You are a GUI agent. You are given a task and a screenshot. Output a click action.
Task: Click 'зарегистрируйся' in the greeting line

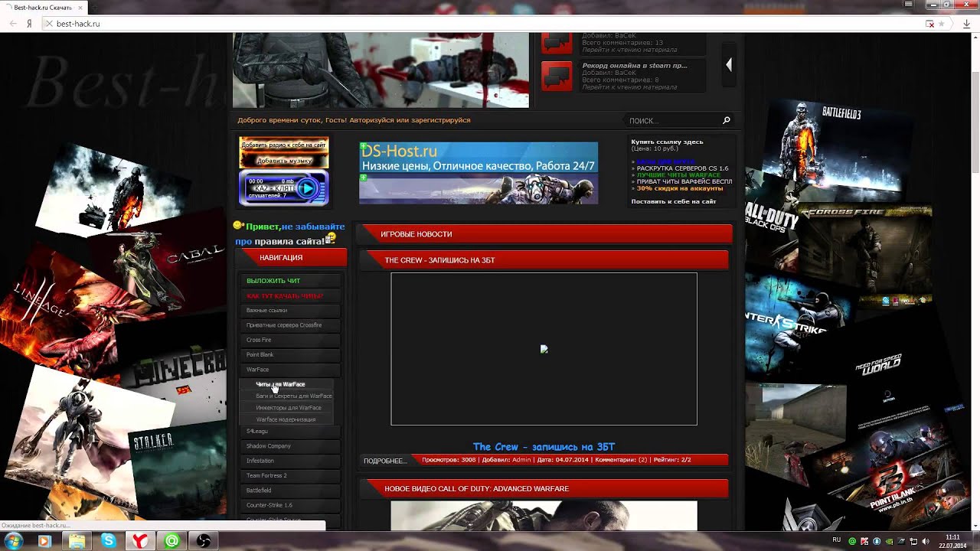(440, 120)
